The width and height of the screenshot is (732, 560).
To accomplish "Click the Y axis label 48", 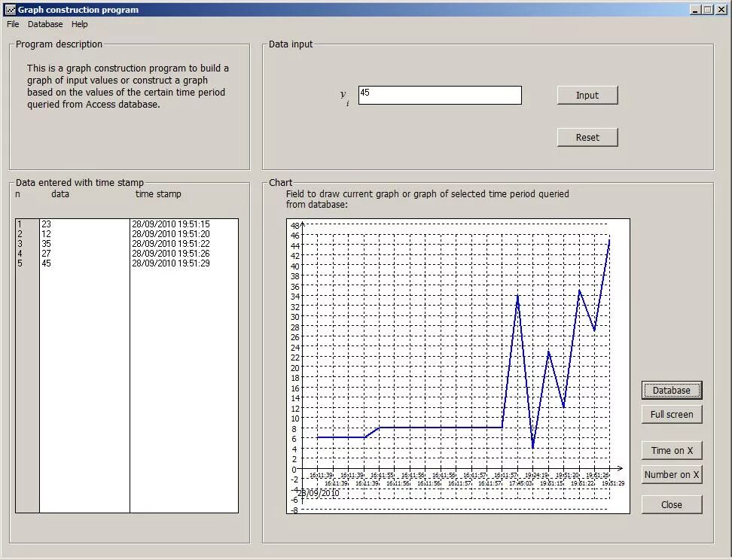I will [x=294, y=225].
